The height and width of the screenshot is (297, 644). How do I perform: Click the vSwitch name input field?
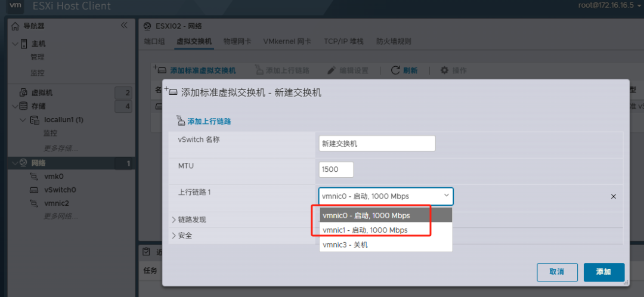pyautogui.click(x=377, y=144)
